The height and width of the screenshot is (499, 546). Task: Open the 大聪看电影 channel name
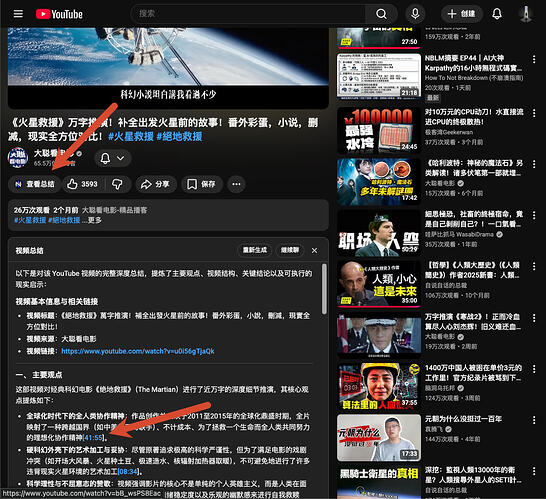(x=54, y=153)
